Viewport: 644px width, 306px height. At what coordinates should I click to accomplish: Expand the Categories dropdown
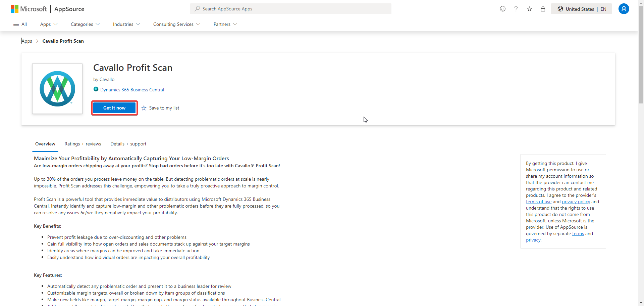pyautogui.click(x=85, y=24)
